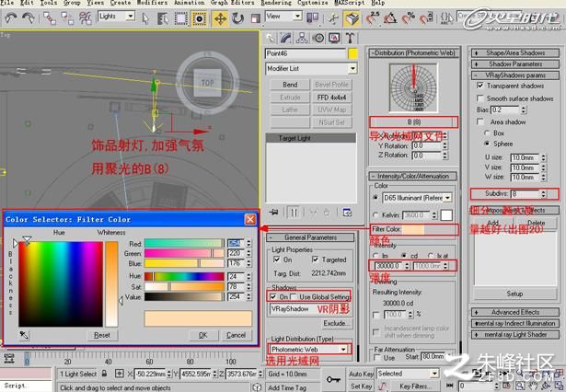Expand the Advanced Effects rollout
566x392 pixels.
tap(515, 312)
